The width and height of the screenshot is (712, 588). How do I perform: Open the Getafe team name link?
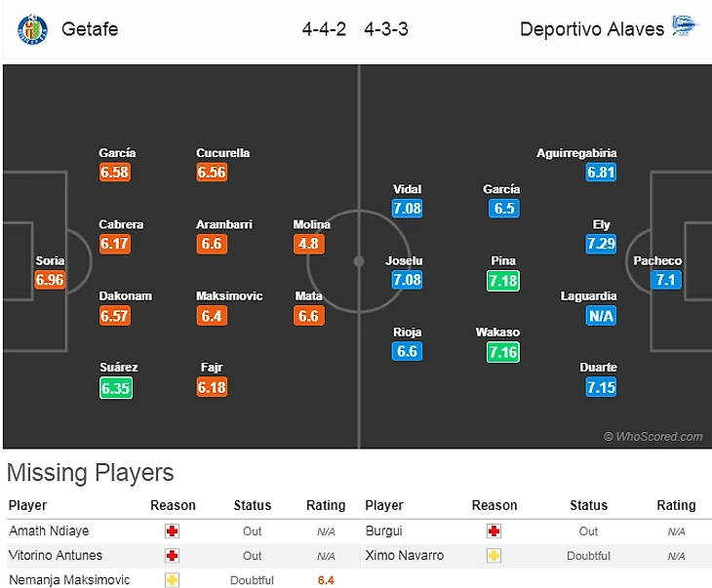click(x=90, y=28)
